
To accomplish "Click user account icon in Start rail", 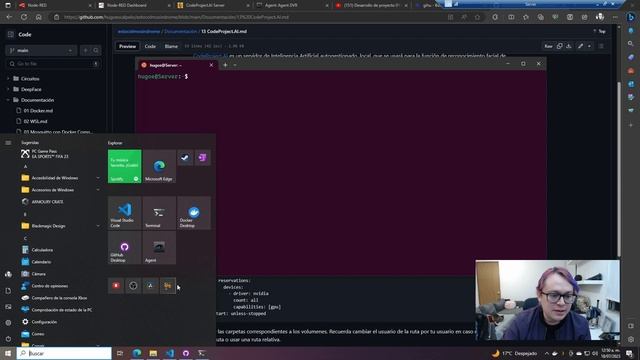I will pyautogui.click(x=8, y=274).
